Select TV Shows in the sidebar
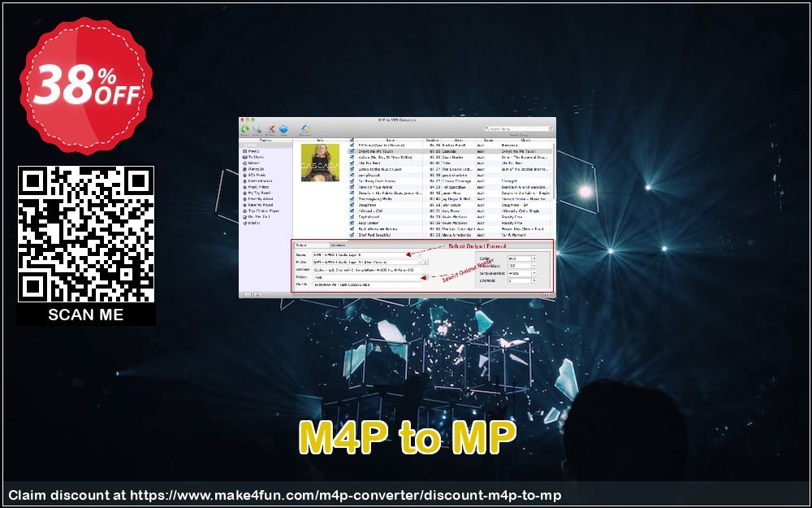This screenshot has width=812, height=508. 253,157
